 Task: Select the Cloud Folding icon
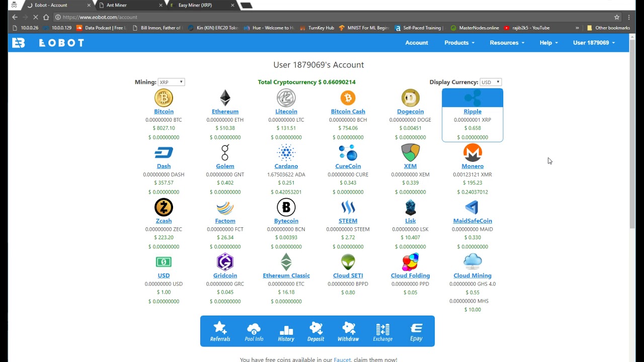pos(410,262)
